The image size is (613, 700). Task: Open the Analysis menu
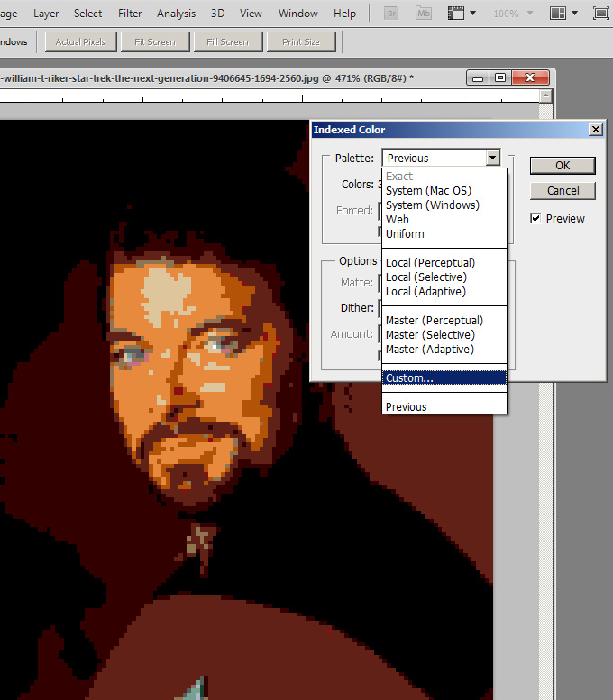[176, 14]
